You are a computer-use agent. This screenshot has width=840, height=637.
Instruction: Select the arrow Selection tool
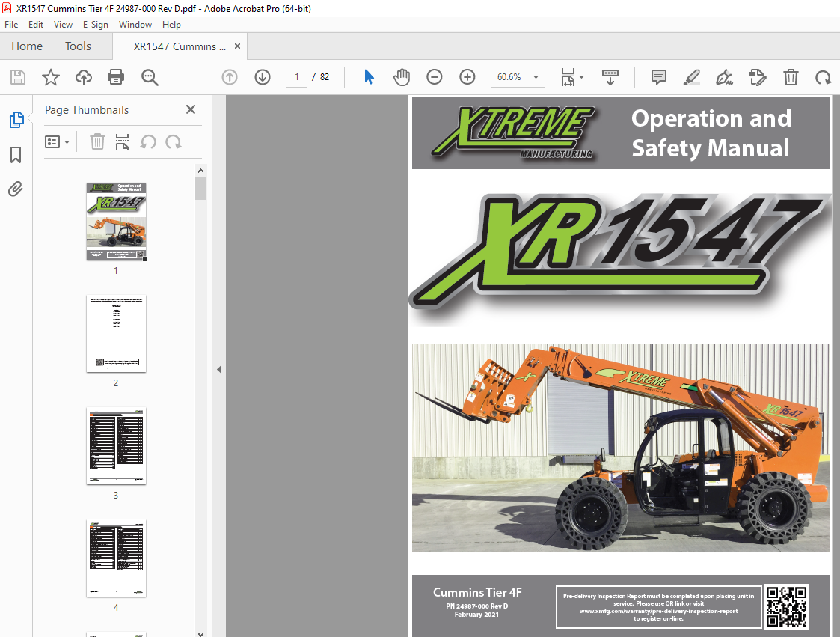369,77
